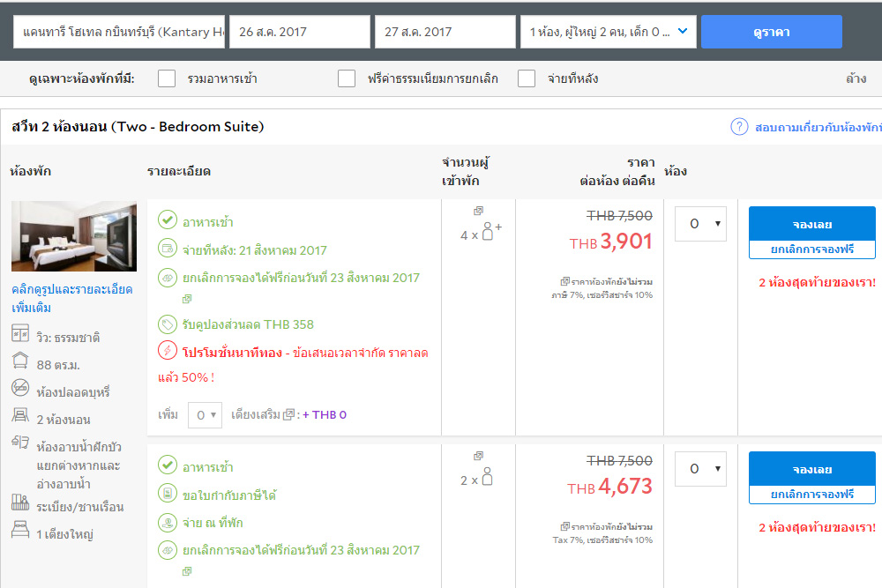The width and height of the screenshot is (882, 588).
Task: Tick the free cancellation filter checkbox
Action: 347,78
